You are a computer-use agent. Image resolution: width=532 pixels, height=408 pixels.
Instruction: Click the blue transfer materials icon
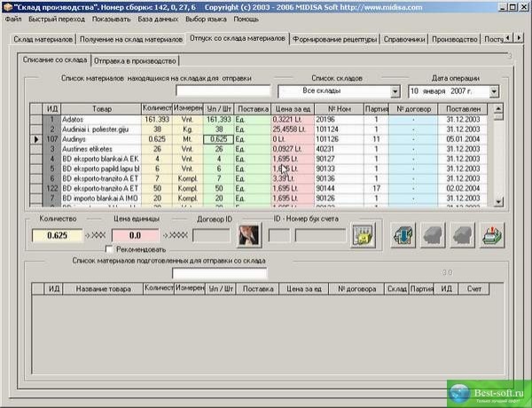(403, 235)
